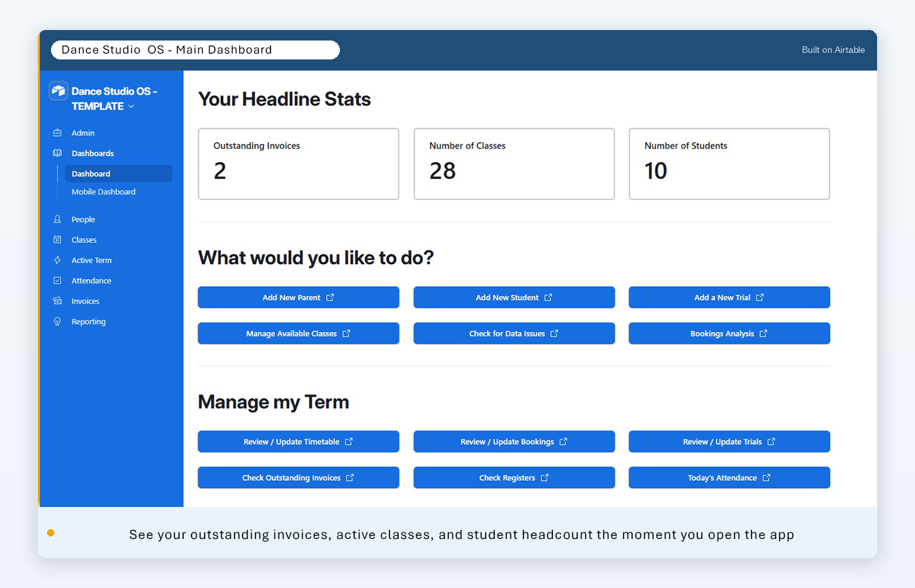This screenshot has height=588, width=915.
Task: Click the Review / Update Trials button
Action: point(729,442)
